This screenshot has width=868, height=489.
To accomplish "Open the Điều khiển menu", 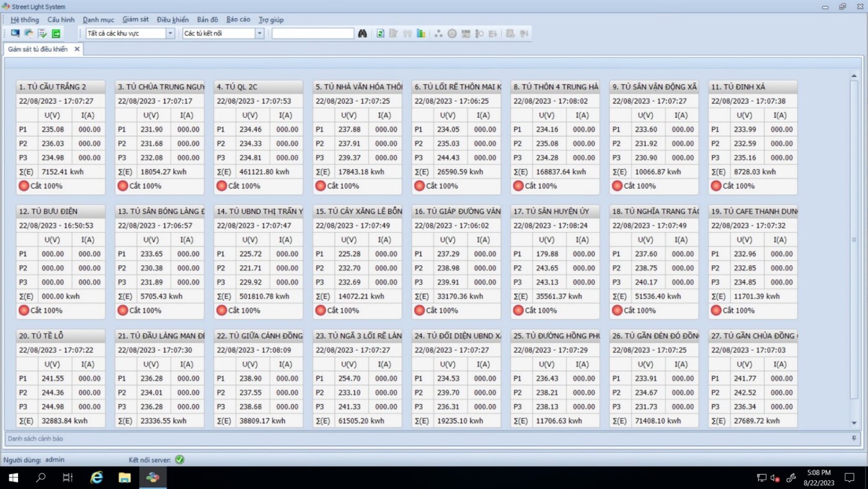I will tap(172, 20).
